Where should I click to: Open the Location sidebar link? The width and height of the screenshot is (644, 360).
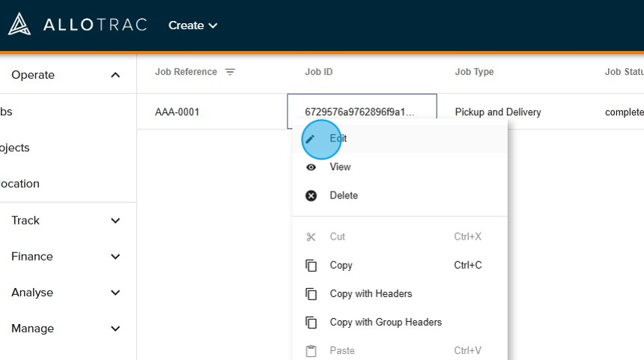20,183
